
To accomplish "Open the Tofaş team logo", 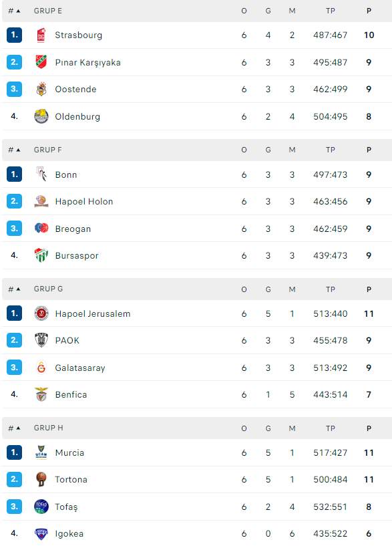I will coord(41,507).
